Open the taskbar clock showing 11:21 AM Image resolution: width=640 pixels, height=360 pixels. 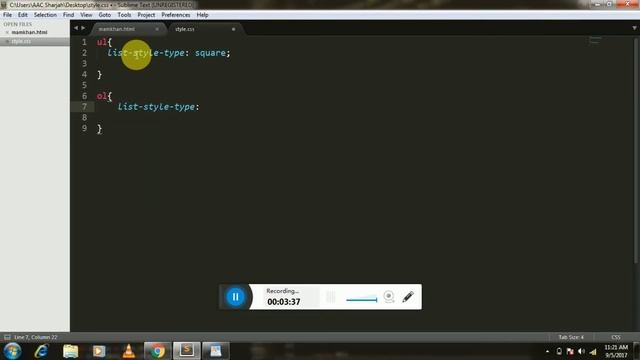(x=616, y=351)
